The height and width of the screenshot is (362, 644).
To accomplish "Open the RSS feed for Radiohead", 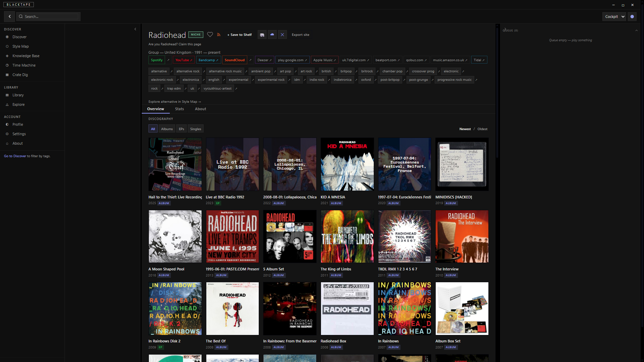I will pos(218,34).
